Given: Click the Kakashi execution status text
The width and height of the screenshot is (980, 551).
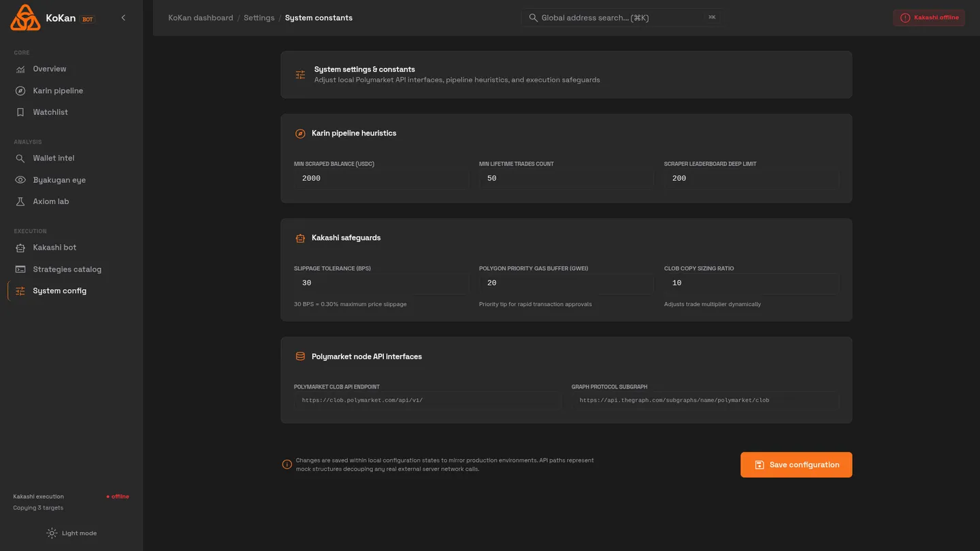Looking at the screenshot, I should [38, 497].
